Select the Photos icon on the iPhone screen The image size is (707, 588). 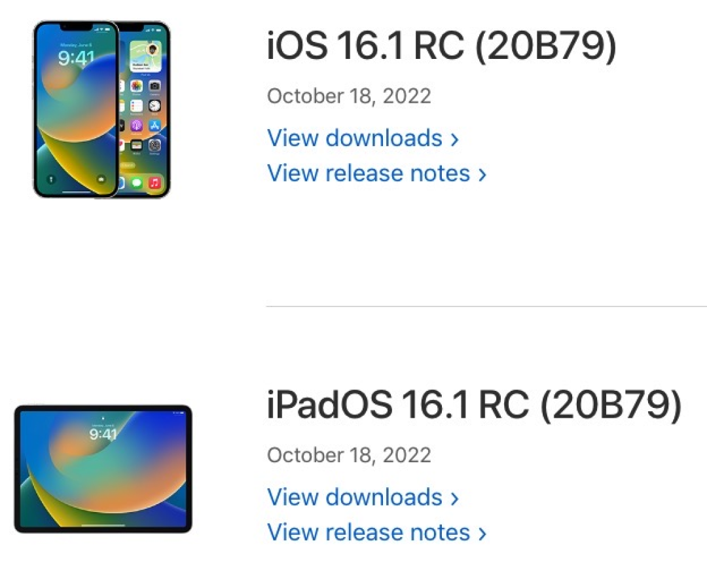(x=136, y=86)
